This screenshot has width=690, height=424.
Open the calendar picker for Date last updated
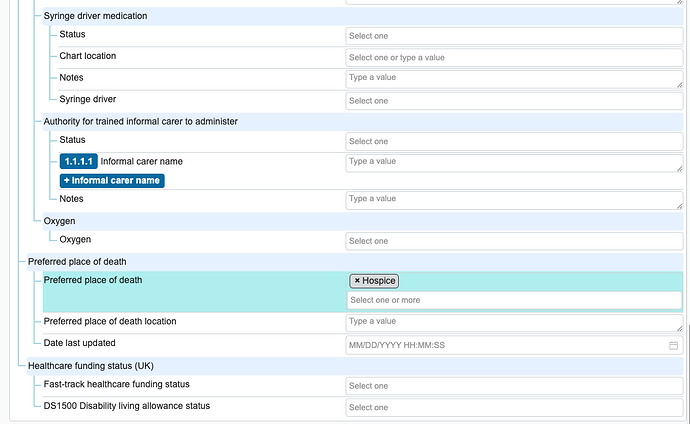(673, 345)
